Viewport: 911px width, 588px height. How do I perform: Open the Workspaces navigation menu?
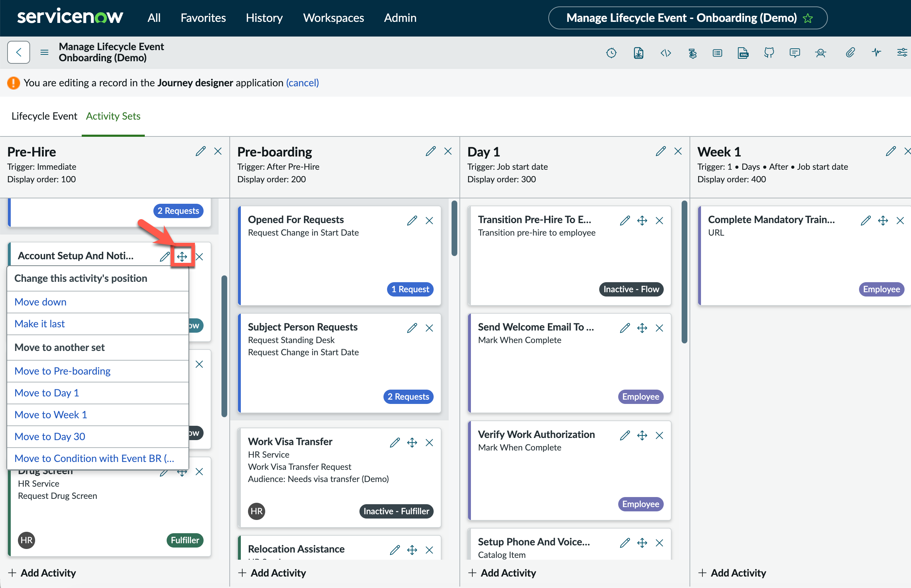(333, 18)
